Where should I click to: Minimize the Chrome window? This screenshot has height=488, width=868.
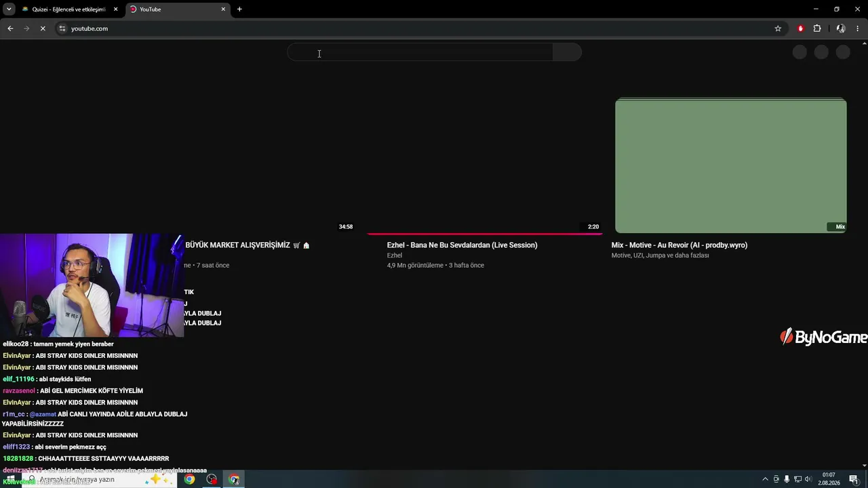(816, 9)
